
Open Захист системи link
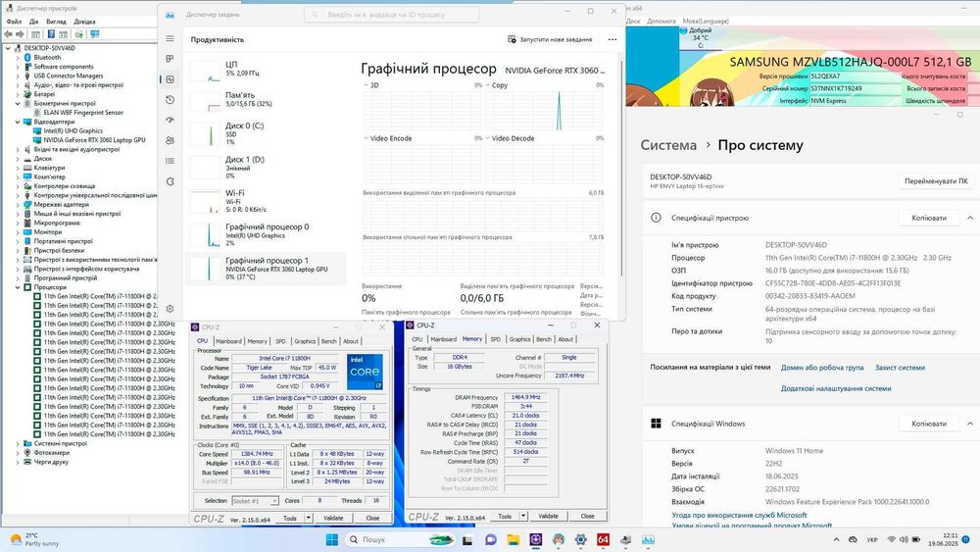pyautogui.click(x=900, y=368)
